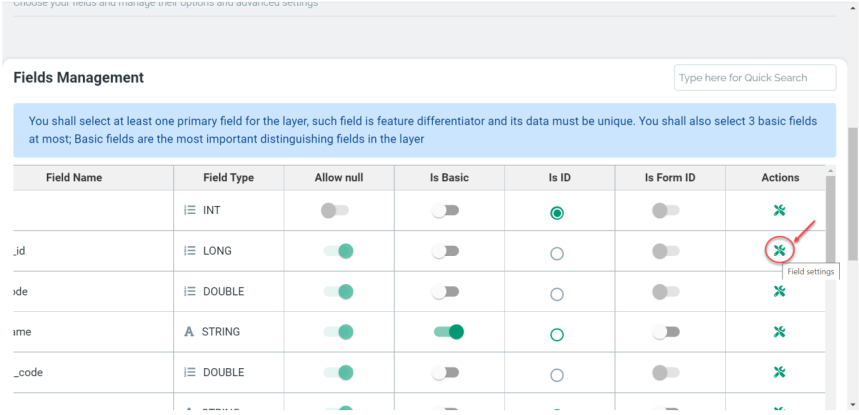
Task: Open field settings for the first DOUBLE row
Action: click(780, 292)
